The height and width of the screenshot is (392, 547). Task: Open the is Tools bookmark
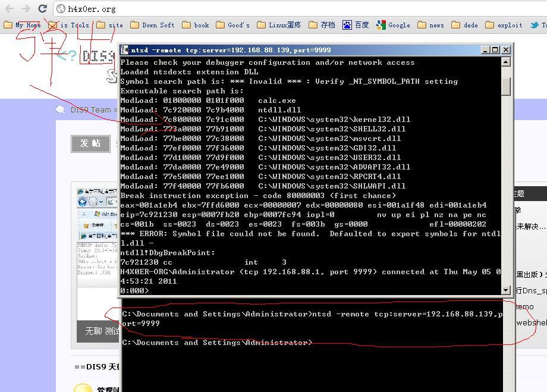tap(69, 25)
